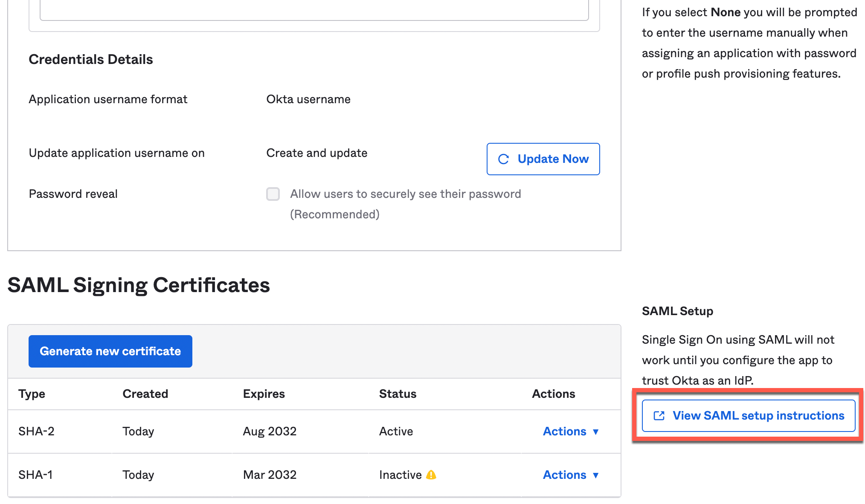The image size is (865, 504).
Task: Click the 'Allow users to securely see their password' label
Action: pos(405,194)
